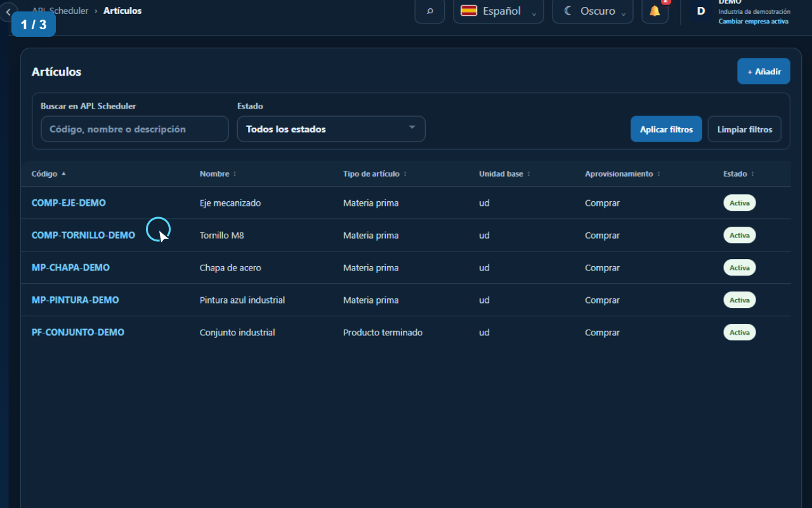Open the search magnifier icon button
812x508 pixels.
[x=429, y=11]
